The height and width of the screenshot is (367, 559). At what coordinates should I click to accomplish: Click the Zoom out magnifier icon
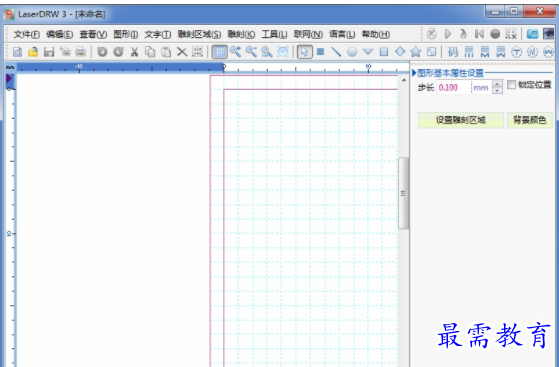tap(251, 52)
